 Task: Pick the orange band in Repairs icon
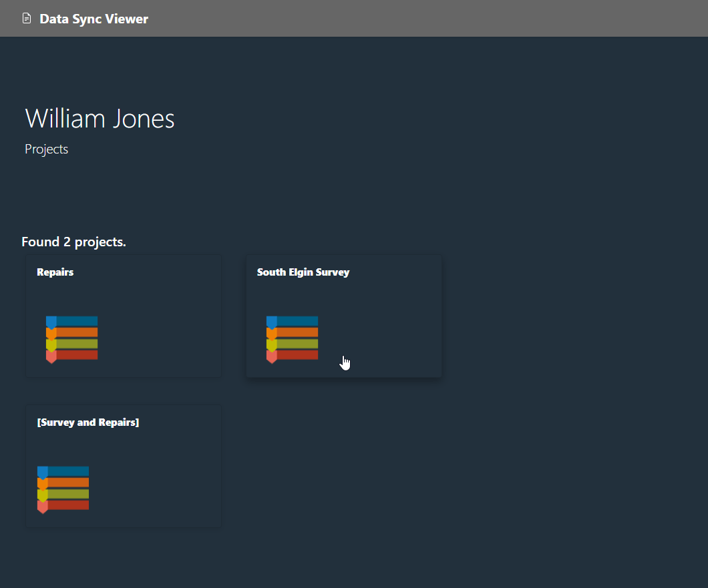click(x=77, y=332)
